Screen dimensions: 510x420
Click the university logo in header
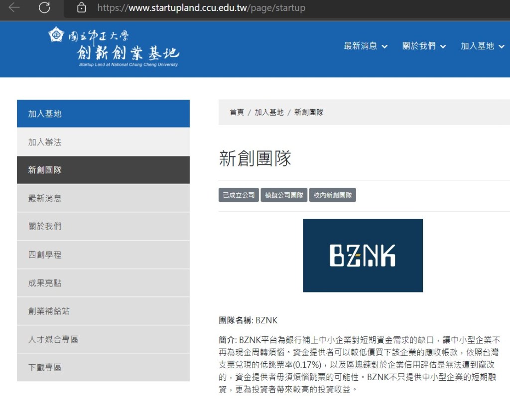114,48
